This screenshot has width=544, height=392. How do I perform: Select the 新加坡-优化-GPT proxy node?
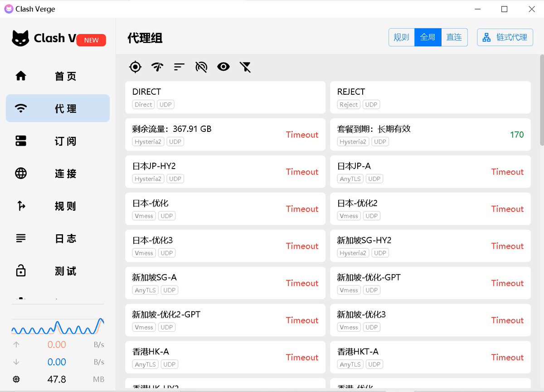coord(430,283)
